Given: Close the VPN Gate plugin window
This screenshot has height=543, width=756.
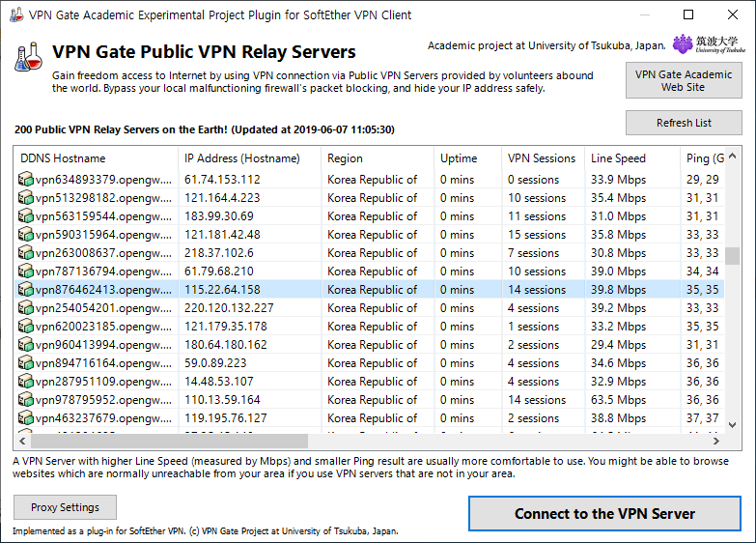Looking at the screenshot, I should click(x=733, y=14).
